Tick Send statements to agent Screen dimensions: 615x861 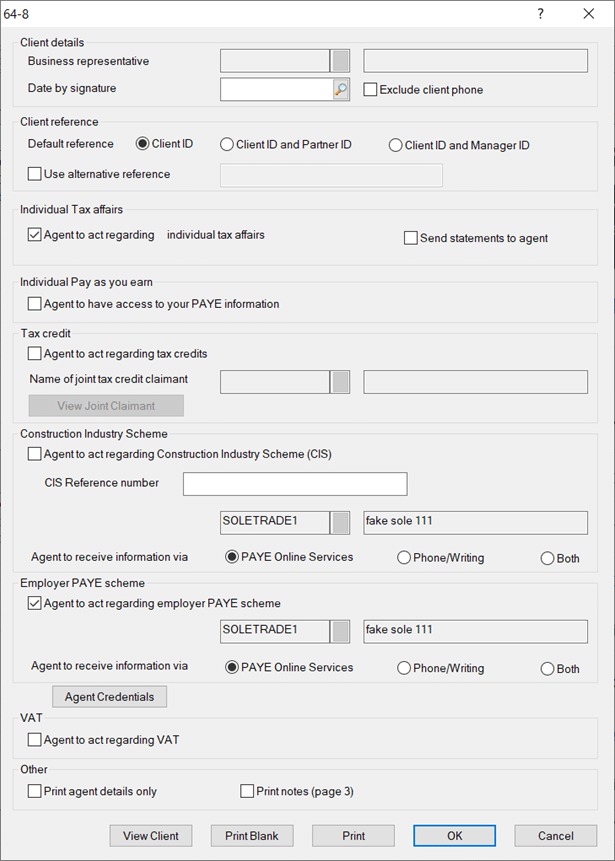tap(411, 238)
